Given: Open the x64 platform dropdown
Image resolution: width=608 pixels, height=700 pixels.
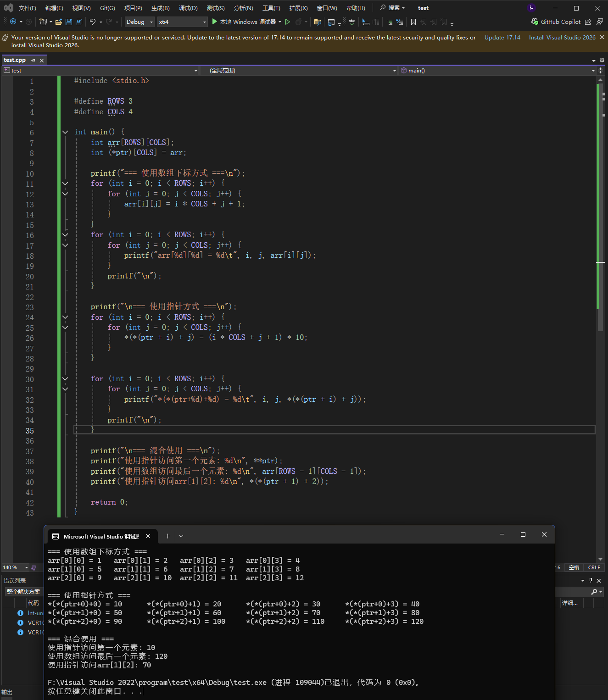Looking at the screenshot, I should pyautogui.click(x=183, y=22).
